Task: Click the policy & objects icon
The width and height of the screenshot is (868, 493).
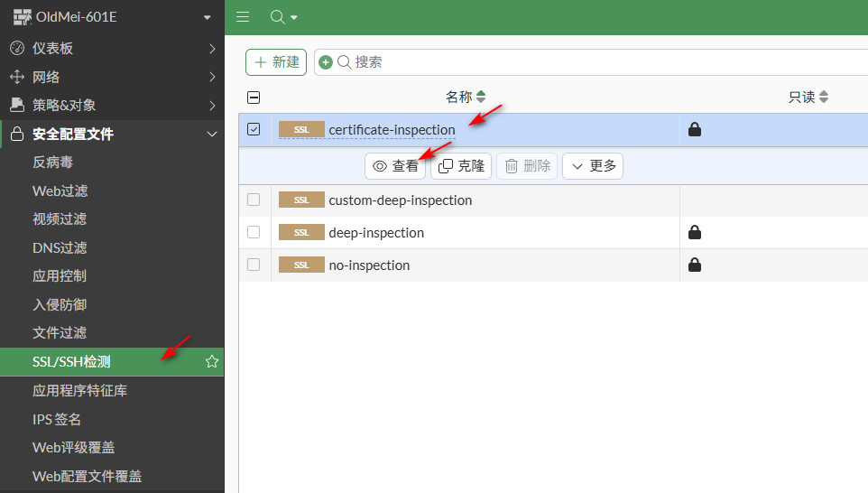Action: pyautogui.click(x=17, y=105)
